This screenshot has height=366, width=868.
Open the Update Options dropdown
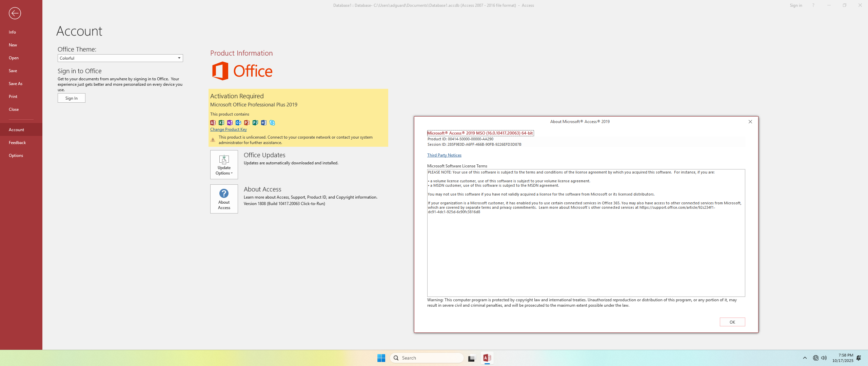224,165
